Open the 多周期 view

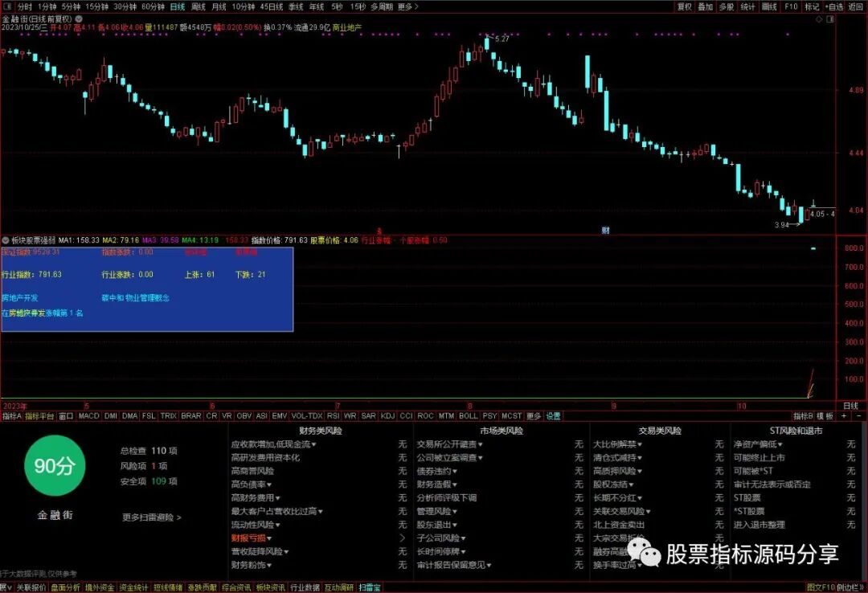pos(382,6)
